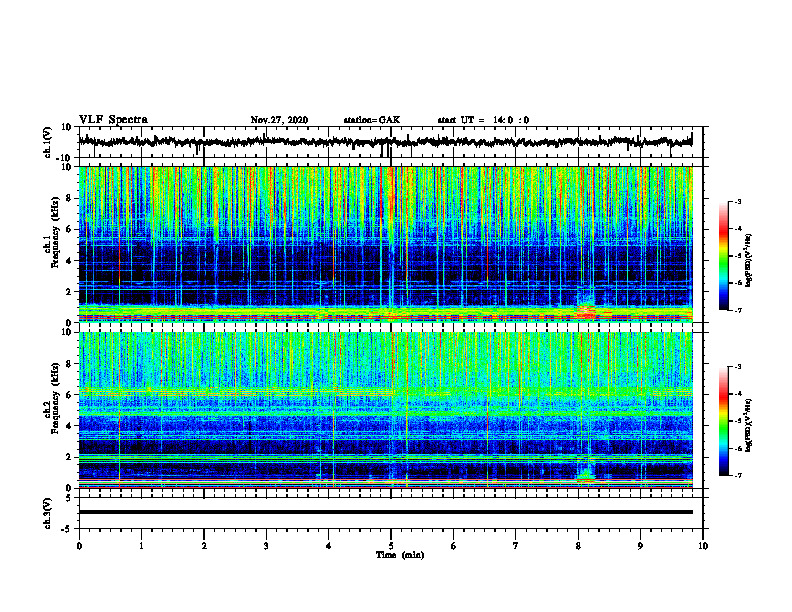The image size is (792, 612).
Task: Click the "-10" tick on ch.1(V) axis
Action: point(65,158)
